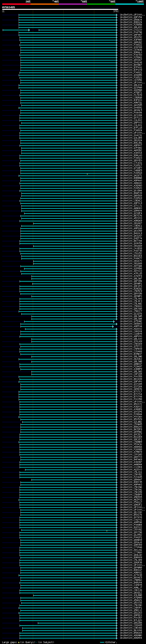Click hit label UniRef100_P00359
146x644 pixels.
point(131,376)
